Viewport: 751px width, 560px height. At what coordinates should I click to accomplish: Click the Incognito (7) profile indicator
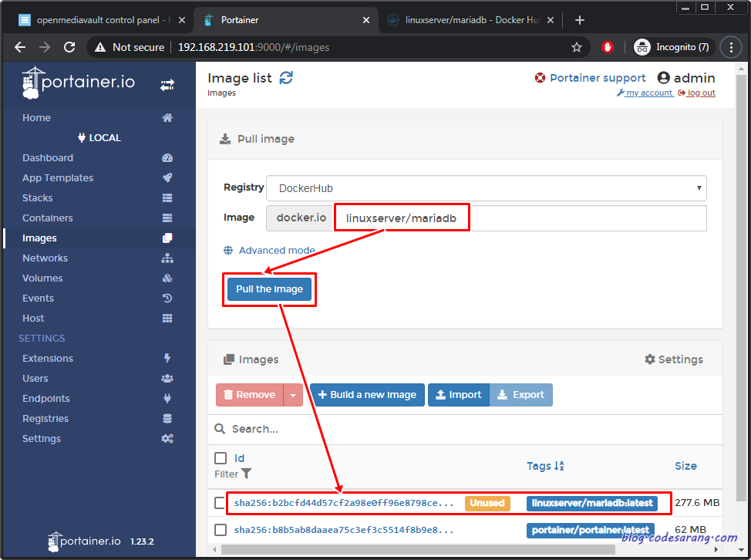pos(674,47)
